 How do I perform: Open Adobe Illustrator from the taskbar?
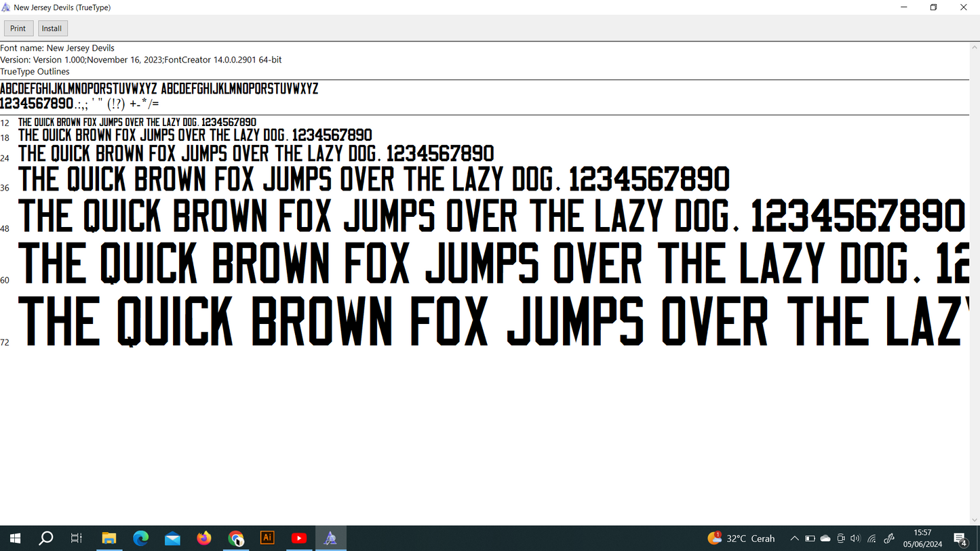coord(267,538)
